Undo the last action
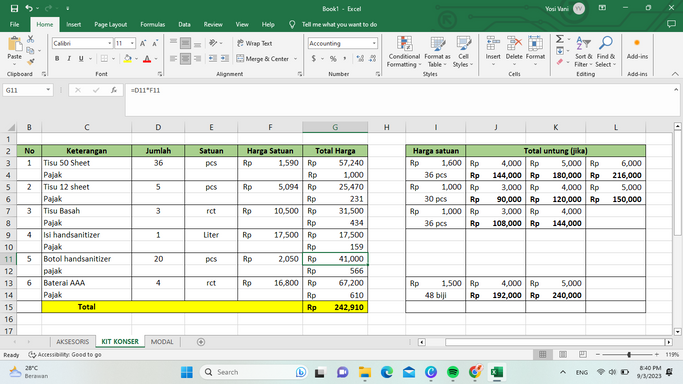 click(29, 8)
